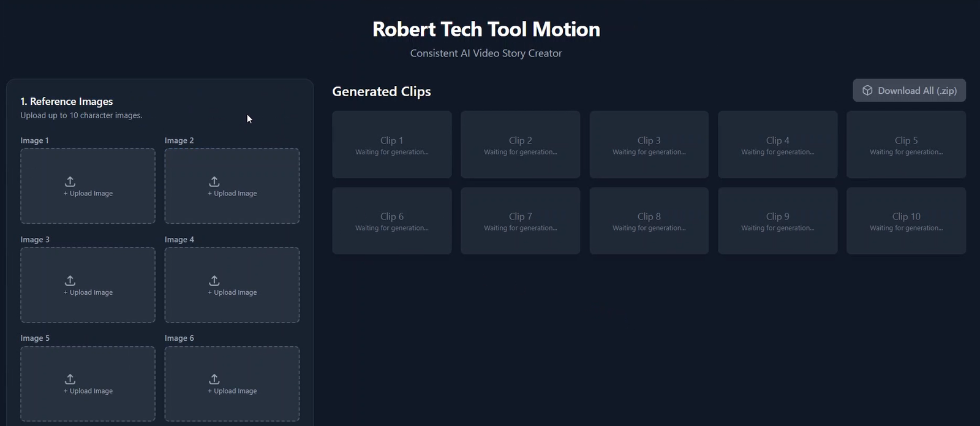Click the Clip 10 placeholder card
This screenshot has height=426, width=980.
pyautogui.click(x=907, y=221)
